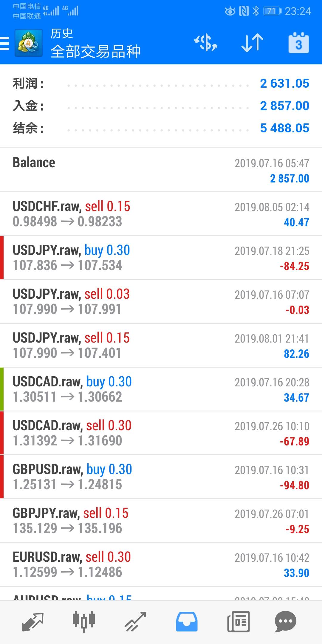
Task: Select the History inbox tab
Action: click(187, 622)
